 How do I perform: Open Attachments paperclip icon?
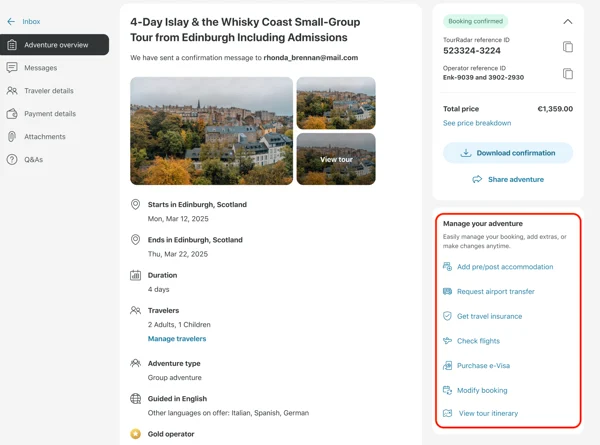[12, 137]
